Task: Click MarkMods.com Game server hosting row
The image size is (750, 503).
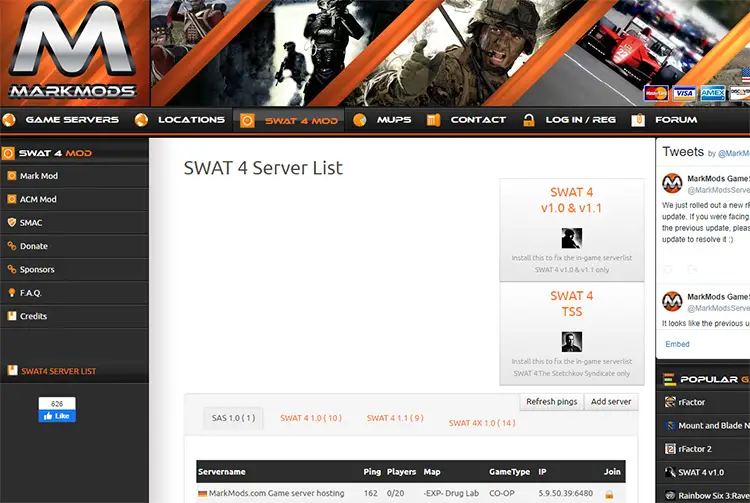Action: (411, 493)
